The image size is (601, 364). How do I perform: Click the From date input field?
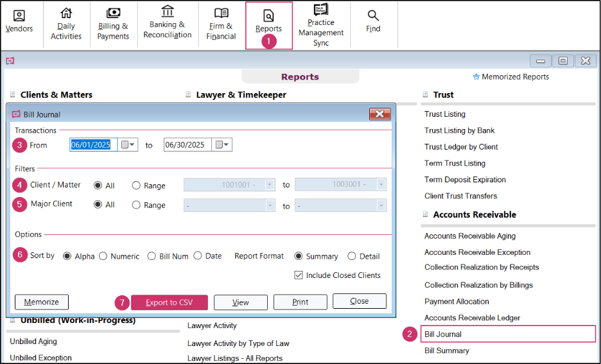tap(94, 145)
